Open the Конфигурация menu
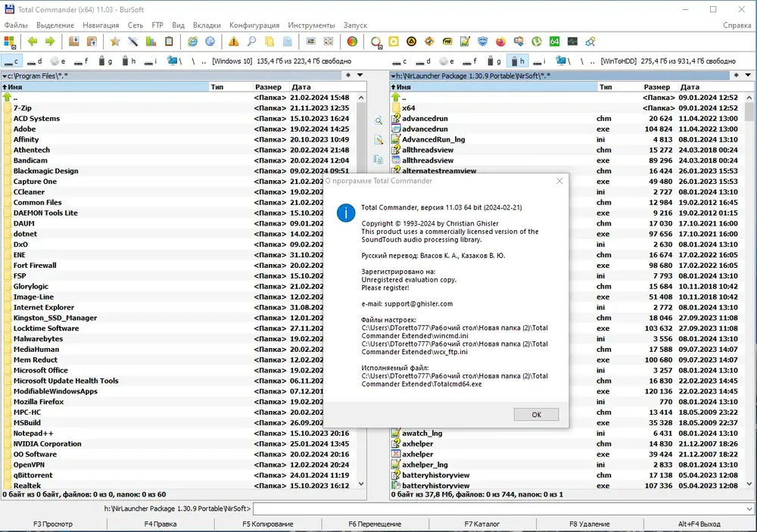 tap(254, 25)
